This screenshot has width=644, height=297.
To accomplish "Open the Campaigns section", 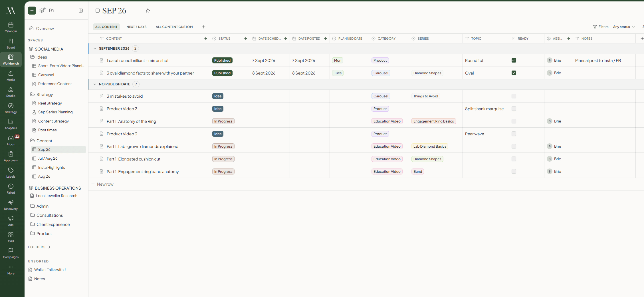I will (x=11, y=253).
